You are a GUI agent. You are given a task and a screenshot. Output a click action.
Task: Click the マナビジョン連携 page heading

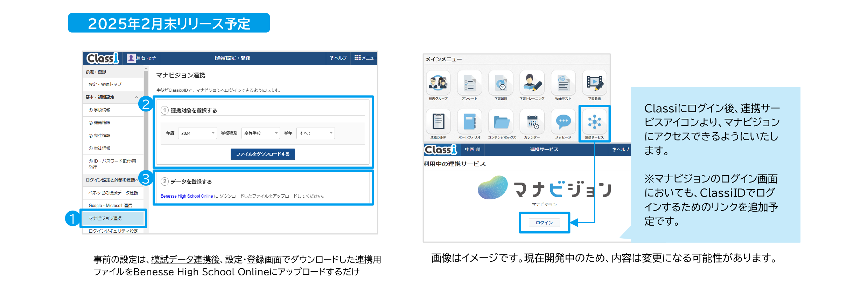[181, 75]
